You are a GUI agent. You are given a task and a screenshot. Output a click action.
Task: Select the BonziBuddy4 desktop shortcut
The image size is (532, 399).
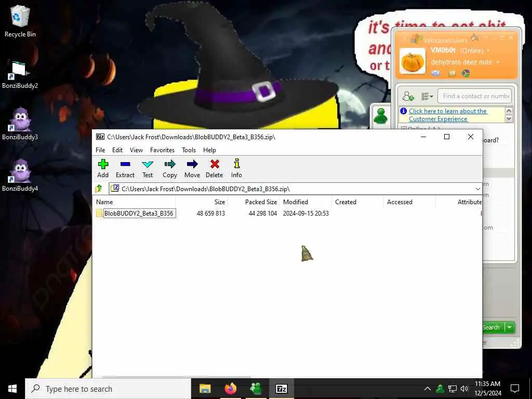(x=20, y=175)
